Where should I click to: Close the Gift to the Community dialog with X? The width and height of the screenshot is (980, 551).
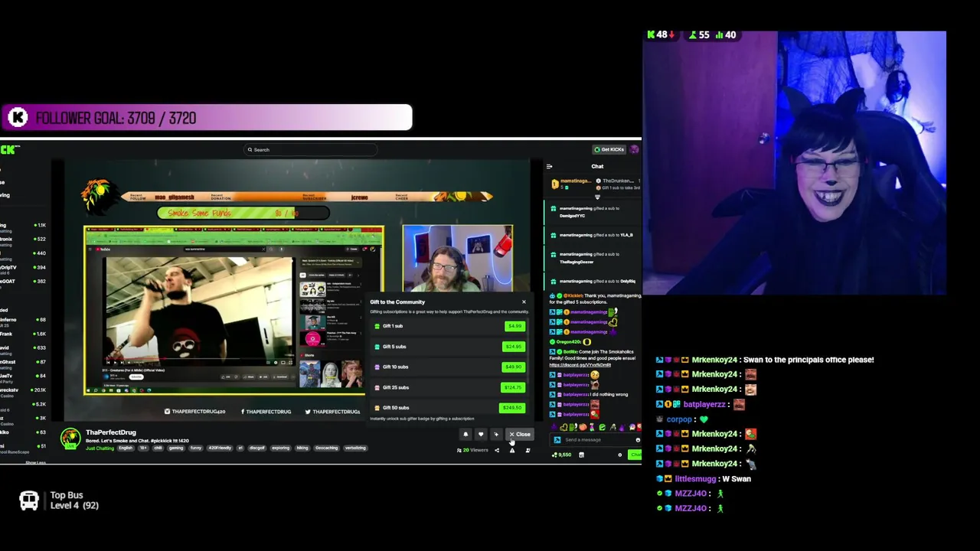[524, 302]
